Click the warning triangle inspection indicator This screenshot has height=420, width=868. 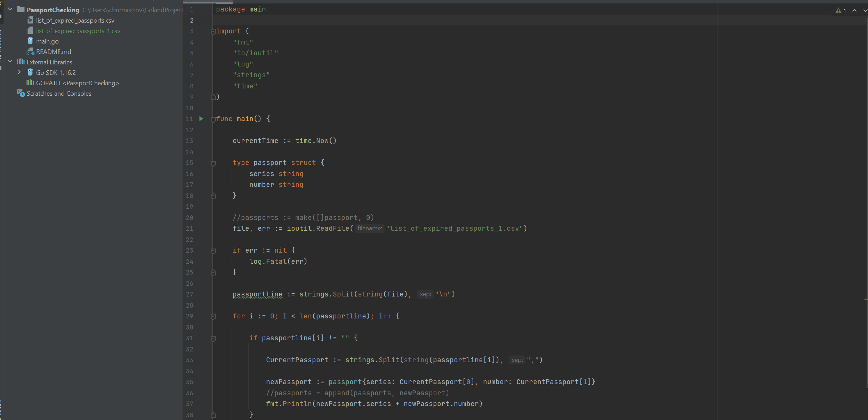coord(838,11)
